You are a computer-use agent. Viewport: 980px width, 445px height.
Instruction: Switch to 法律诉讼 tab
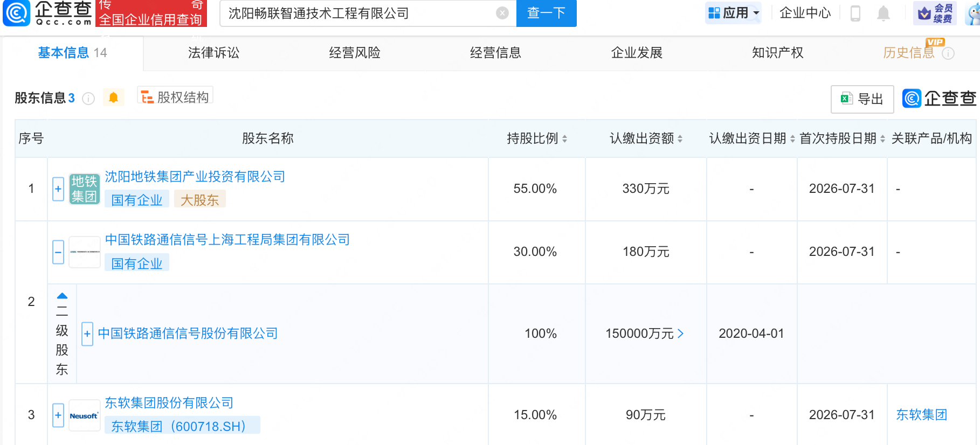point(213,53)
